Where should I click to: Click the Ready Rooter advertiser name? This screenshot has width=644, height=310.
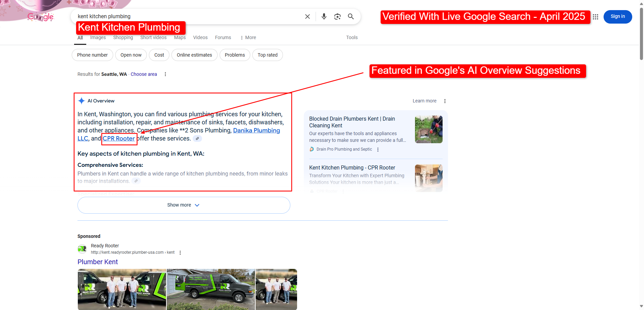[105, 246]
